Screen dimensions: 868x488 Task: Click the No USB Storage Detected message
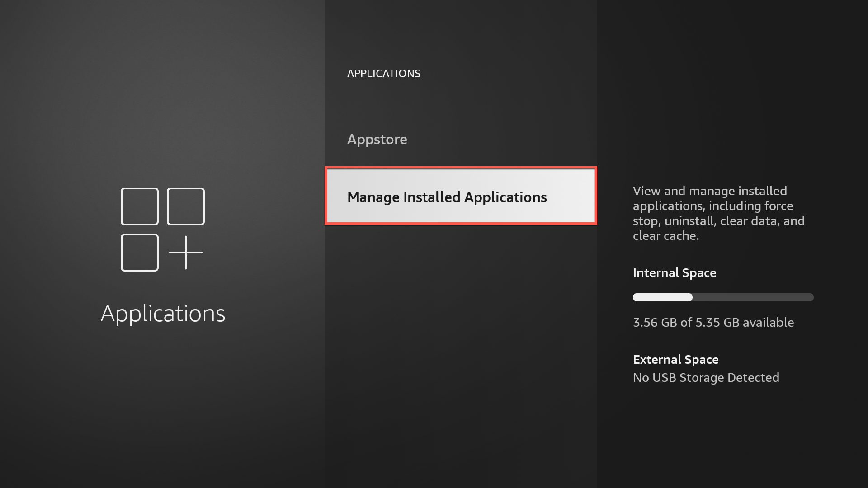[706, 378]
